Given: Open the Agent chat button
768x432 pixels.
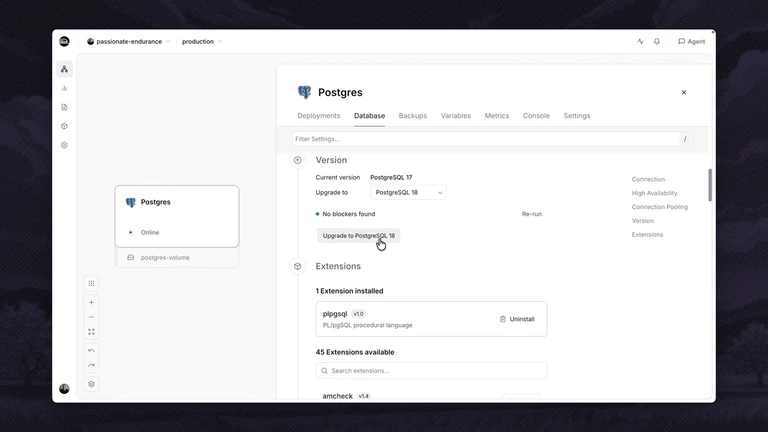Looking at the screenshot, I should coord(692,42).
